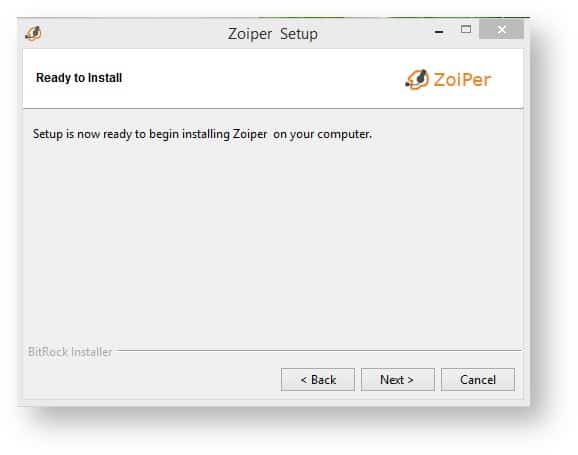Viewport: 578px width, 455px height.
Task: Click the word Setup in the window title
Action: click(x=299, y=34)
